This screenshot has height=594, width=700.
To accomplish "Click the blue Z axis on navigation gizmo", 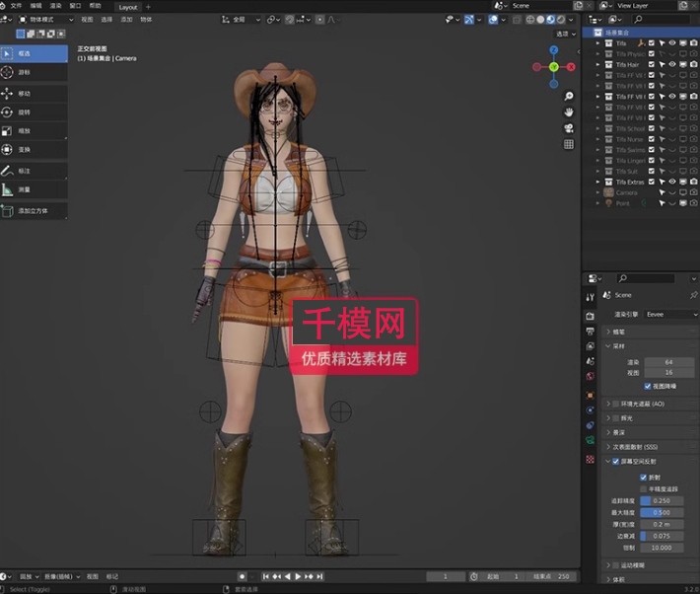I will click(554, 50).
